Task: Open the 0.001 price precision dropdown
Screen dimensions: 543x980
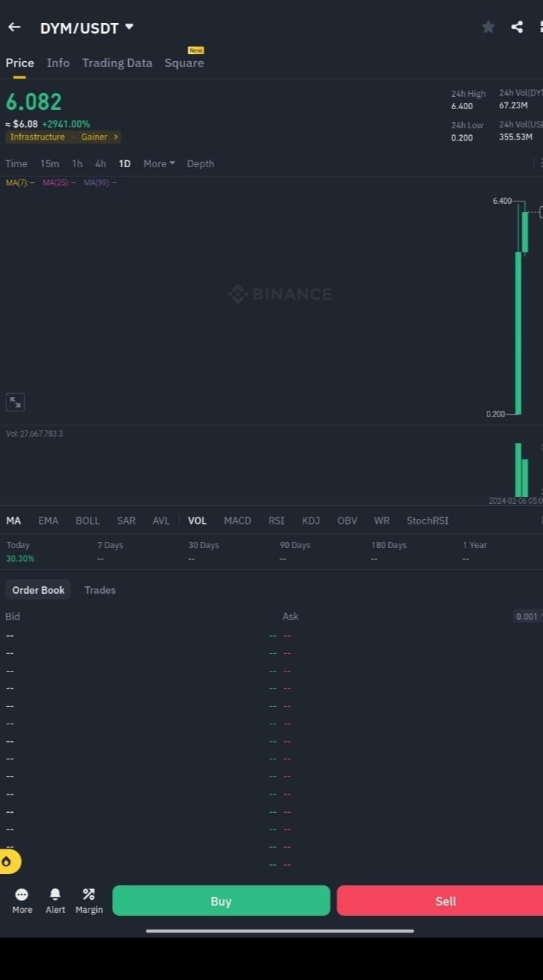Action: (x=529, y=617)
